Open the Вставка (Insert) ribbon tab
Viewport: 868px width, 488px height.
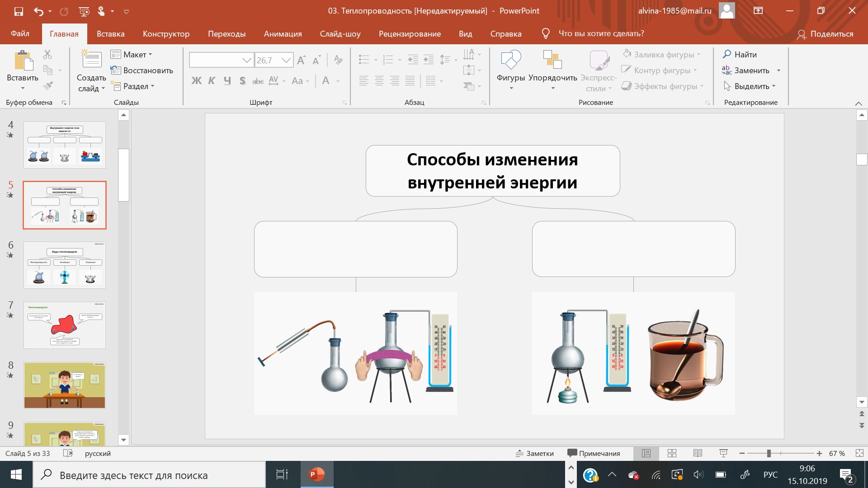click(x=111, y=33)
